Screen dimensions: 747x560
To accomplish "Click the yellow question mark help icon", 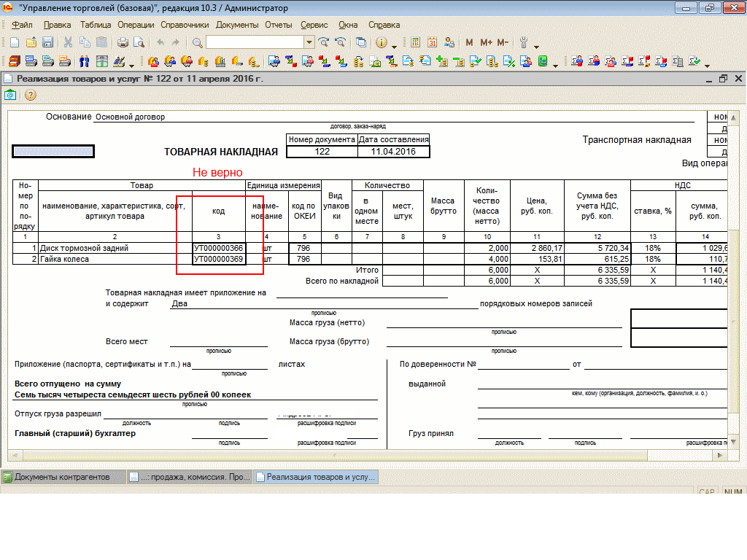I will [31, 95].
